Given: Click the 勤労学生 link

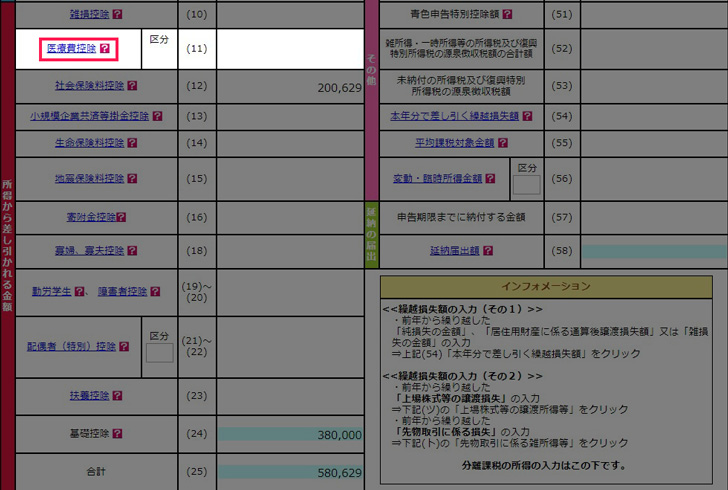Looking at the screenshot, I should [x=51, y=292].
